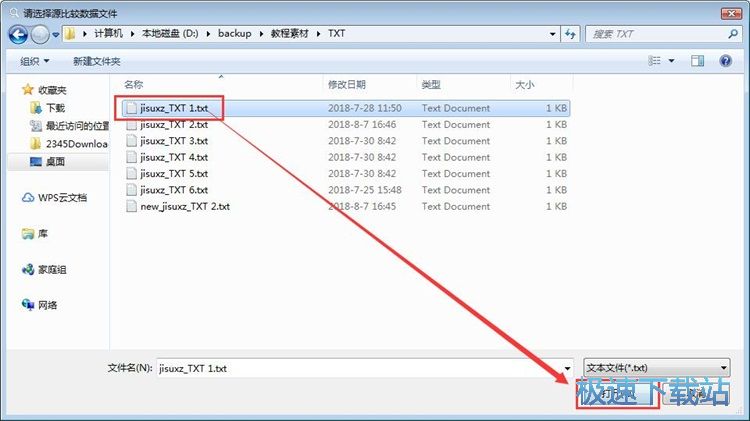Click the folder icon in address bar
The height and width of the screenshot is (421, 750).
70,34
